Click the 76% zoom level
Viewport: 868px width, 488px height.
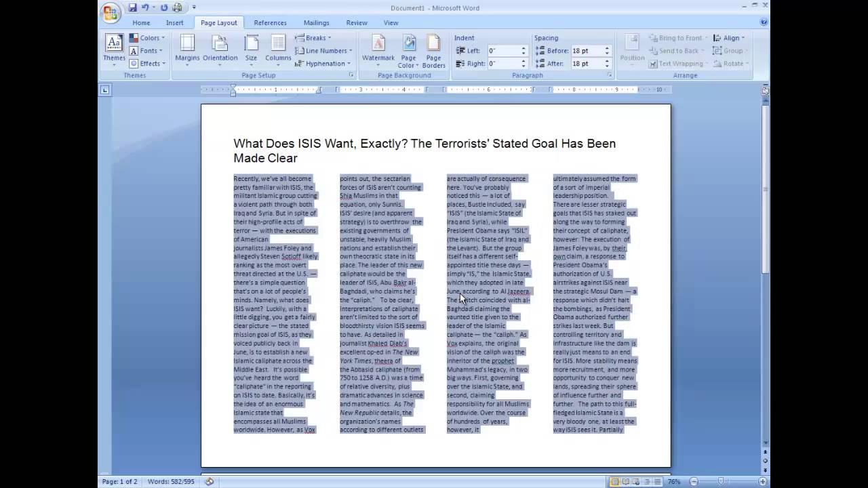(674, 482)
